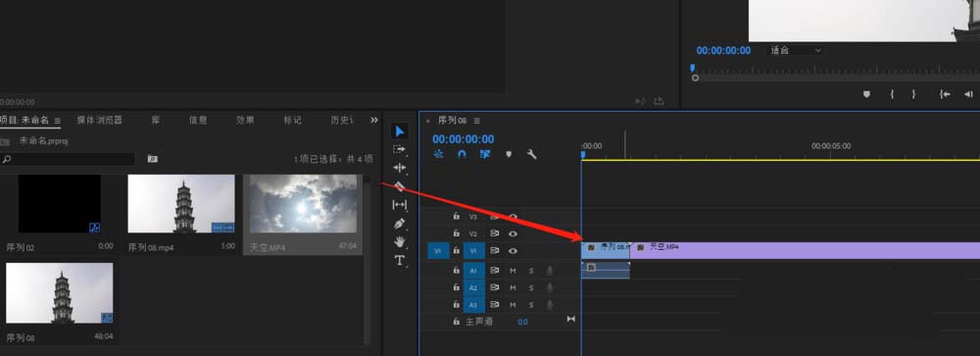Add marker in timeline panel
This screenshot has width=980, height=356.
point(509,155)
